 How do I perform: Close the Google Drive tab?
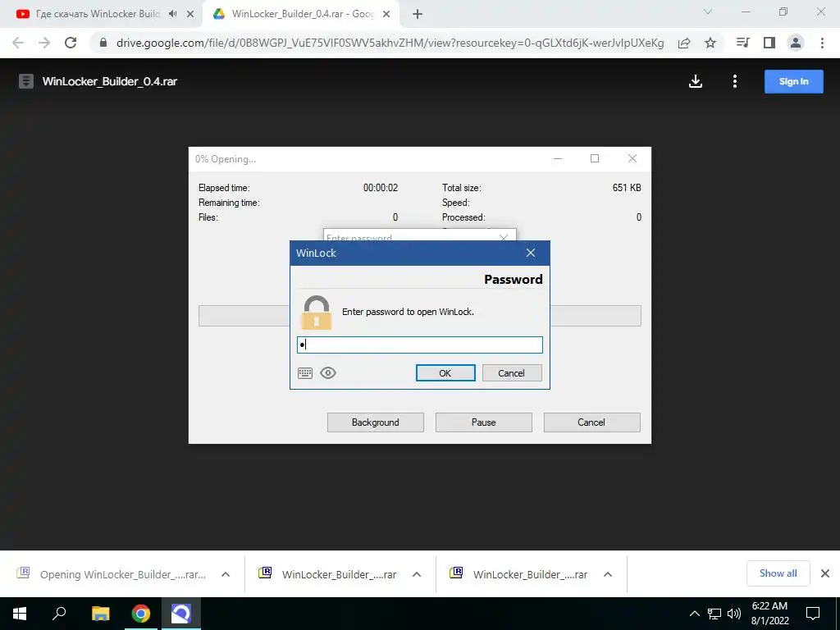[386, 14]
